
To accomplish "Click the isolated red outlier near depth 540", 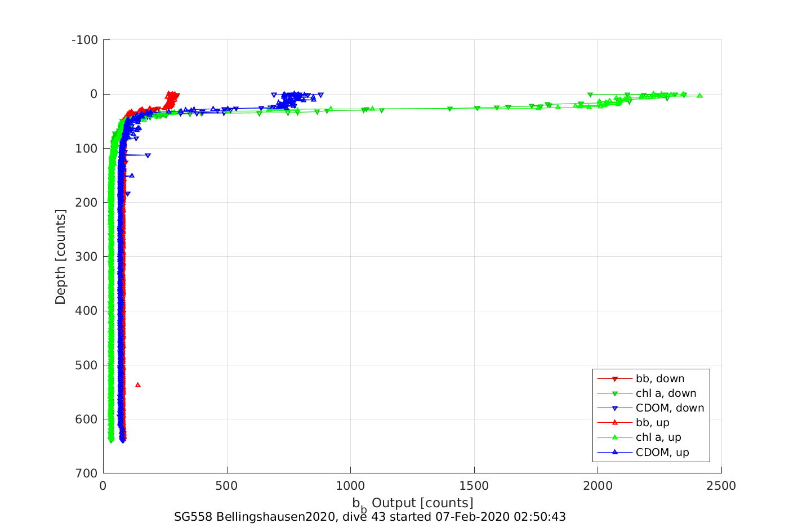I will (x=138, y=385).
